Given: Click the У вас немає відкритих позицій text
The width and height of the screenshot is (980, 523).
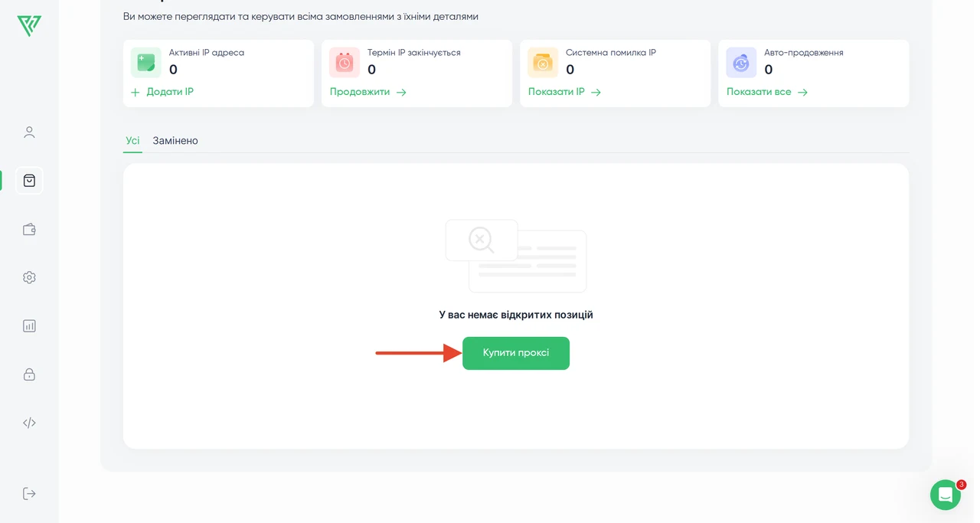Looking at the screenshot, I should click(516, 315).
